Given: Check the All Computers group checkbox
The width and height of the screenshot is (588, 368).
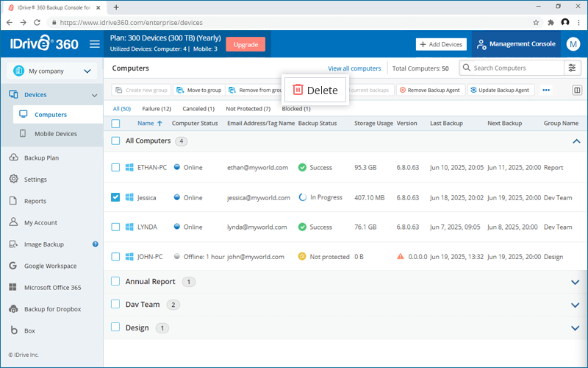Looking at the screenshot, I should tap(115, 141).
